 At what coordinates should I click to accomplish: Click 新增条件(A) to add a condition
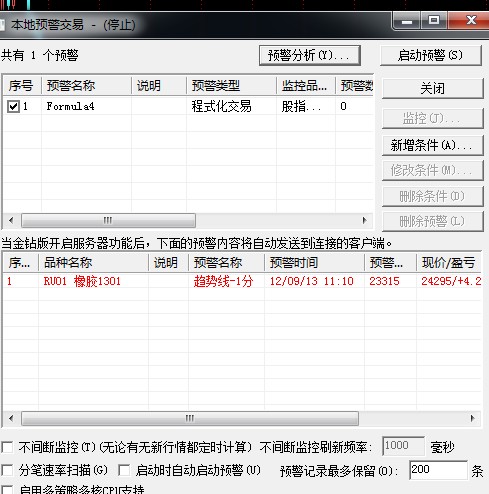433,145
